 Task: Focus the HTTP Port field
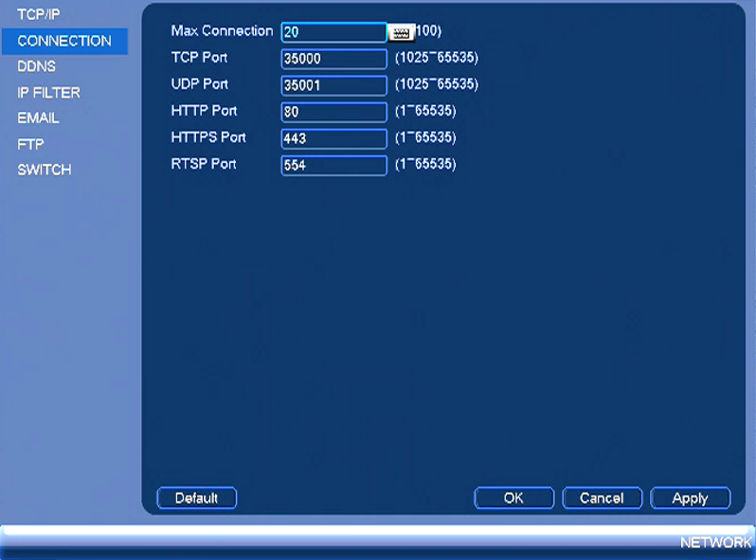coord(333,112)
